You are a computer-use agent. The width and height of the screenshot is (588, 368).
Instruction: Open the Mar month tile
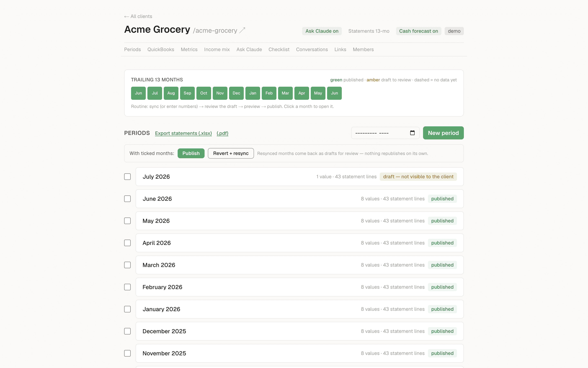pos(285,93)
